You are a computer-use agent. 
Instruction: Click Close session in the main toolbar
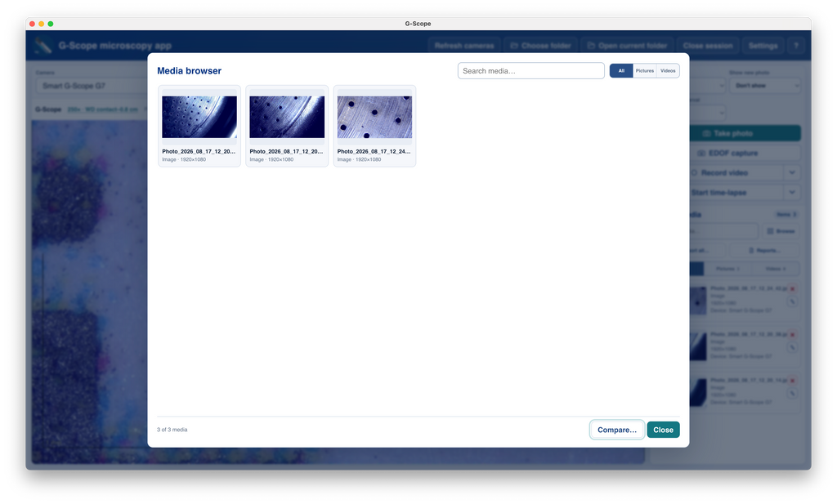pos(708,46)
